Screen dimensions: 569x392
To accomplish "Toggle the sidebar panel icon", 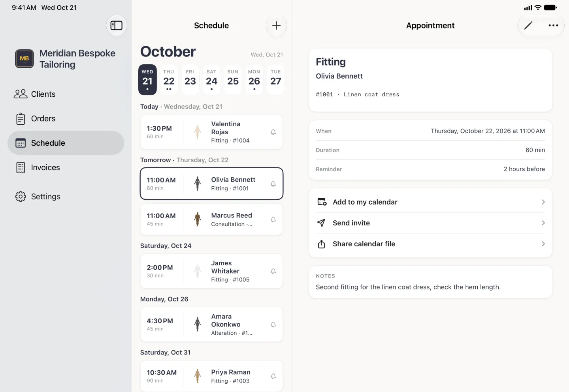I will coord(116,26).
